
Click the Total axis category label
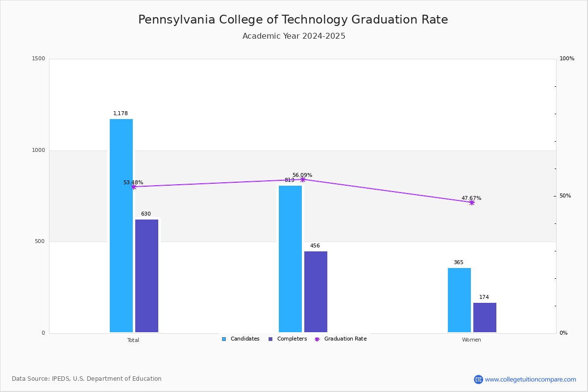click(x=133, y=340)
